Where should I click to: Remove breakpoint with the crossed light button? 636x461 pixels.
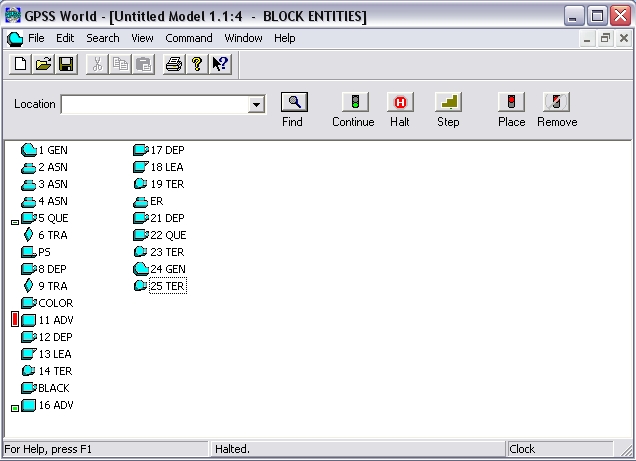(556, 102)
